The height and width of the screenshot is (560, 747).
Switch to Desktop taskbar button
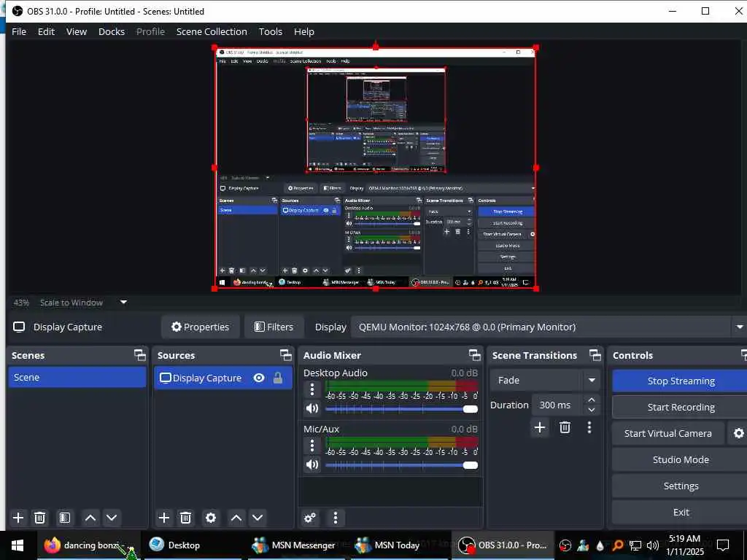click(193, 545)
